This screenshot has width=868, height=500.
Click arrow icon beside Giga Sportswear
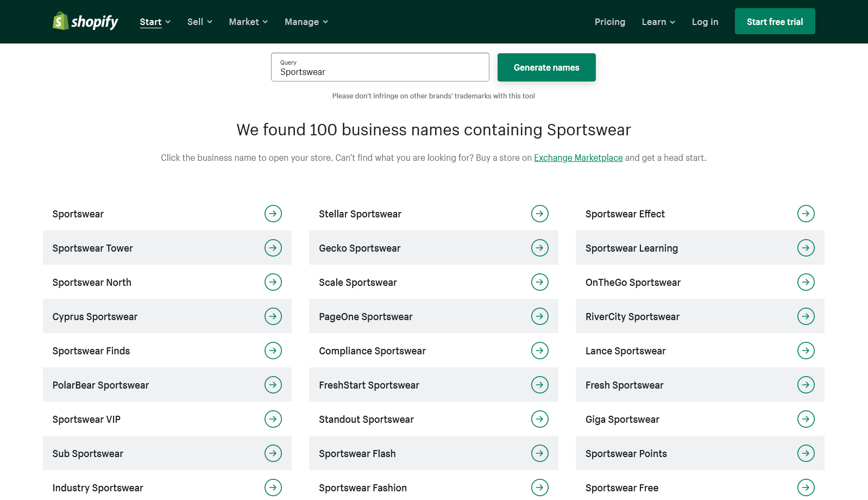tap(806, 419)
